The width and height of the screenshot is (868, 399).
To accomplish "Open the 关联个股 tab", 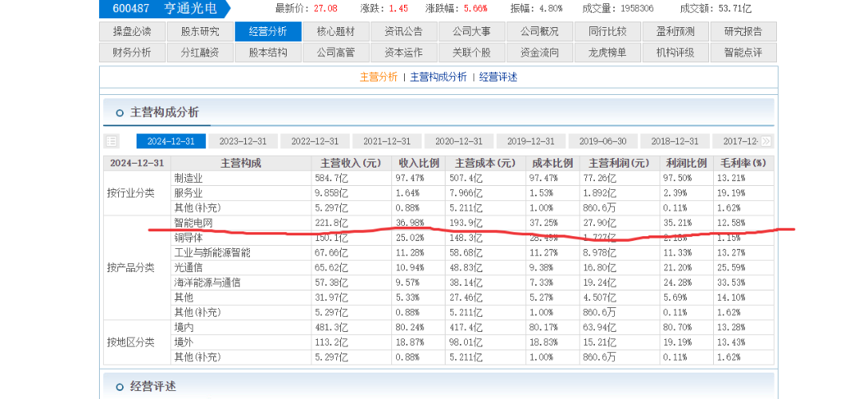I will [x=472, y=53].
